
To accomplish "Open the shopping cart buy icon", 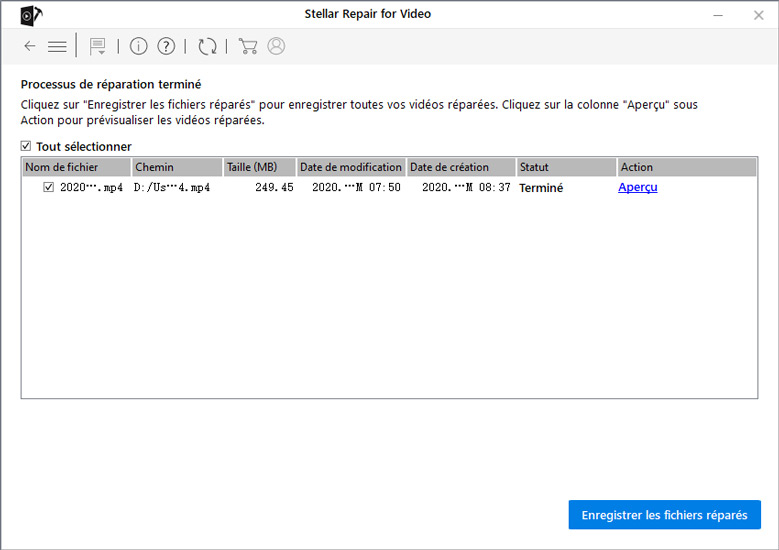I will coord(248,46).
